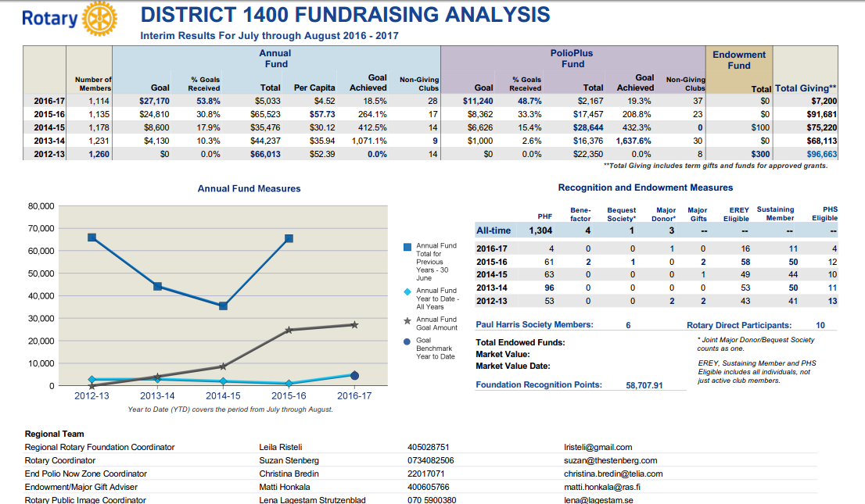Click the End Polio Now Zone Coordinator role
The width and height of the screenshot is (865, 504).
[86, 474]
